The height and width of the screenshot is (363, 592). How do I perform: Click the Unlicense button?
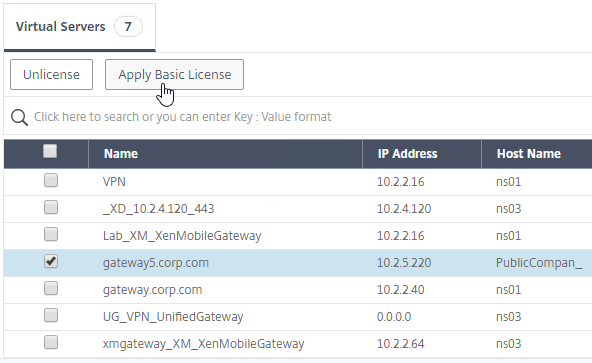(x=51, y=74)
